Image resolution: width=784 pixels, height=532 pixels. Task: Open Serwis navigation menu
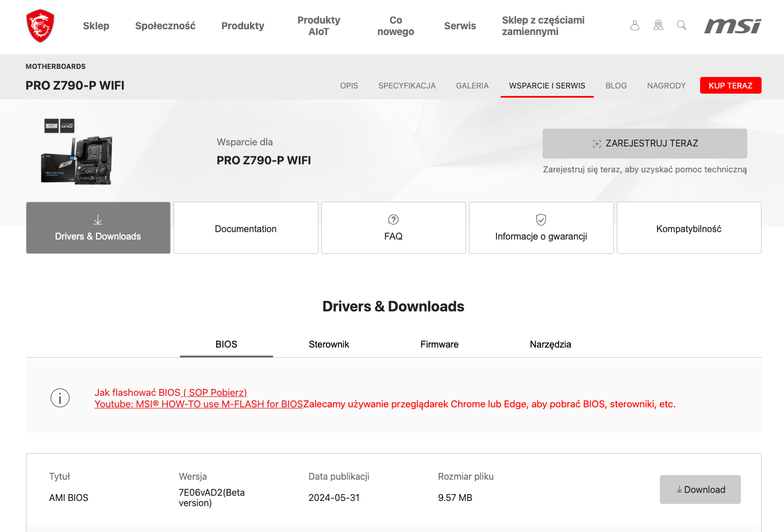[460, 26]
